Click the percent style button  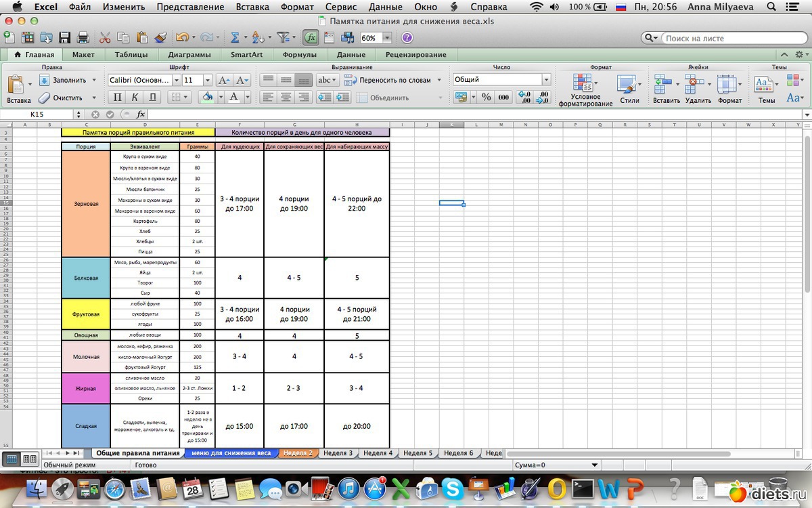tap(486, 98)
